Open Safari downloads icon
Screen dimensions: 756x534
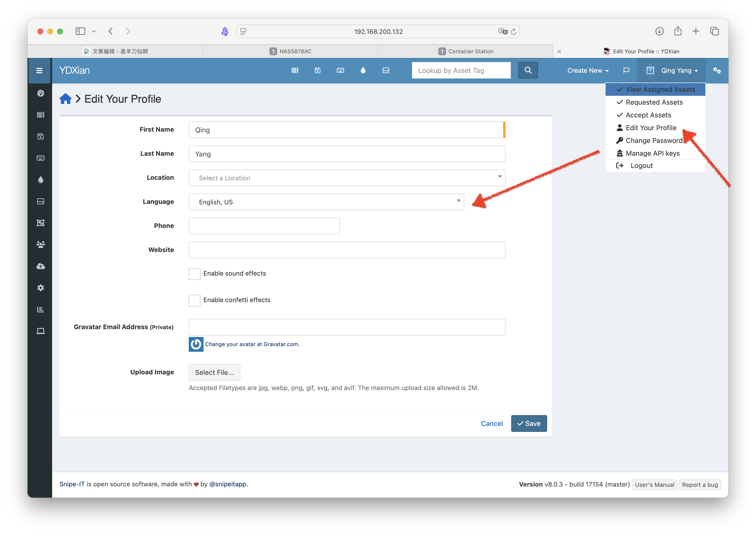(659, 31)
